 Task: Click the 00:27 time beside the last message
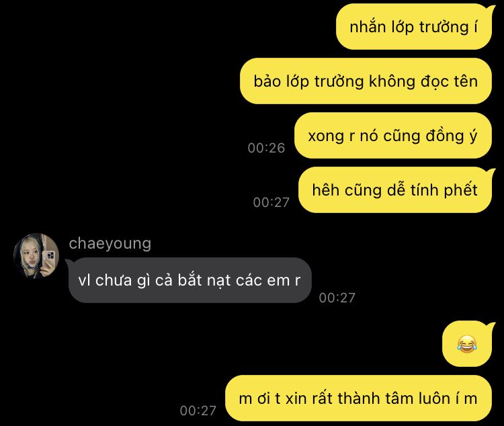[x=198, y=411]
